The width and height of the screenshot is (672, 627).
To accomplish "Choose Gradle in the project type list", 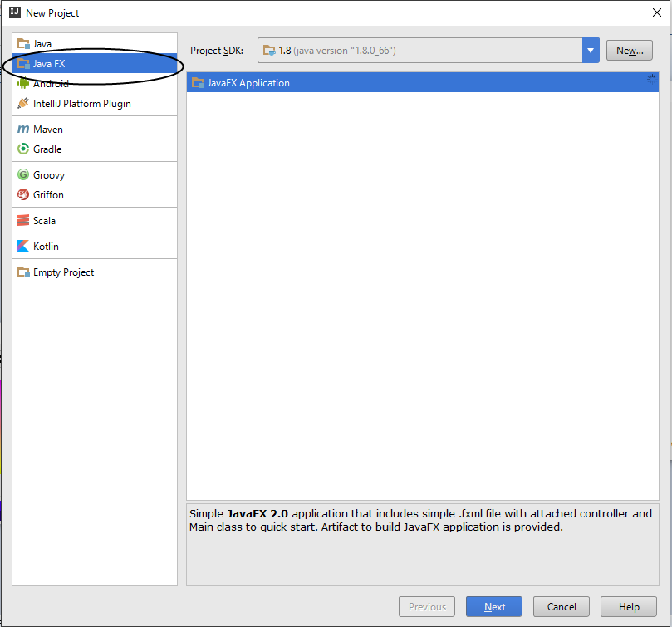I will point(95,149).
